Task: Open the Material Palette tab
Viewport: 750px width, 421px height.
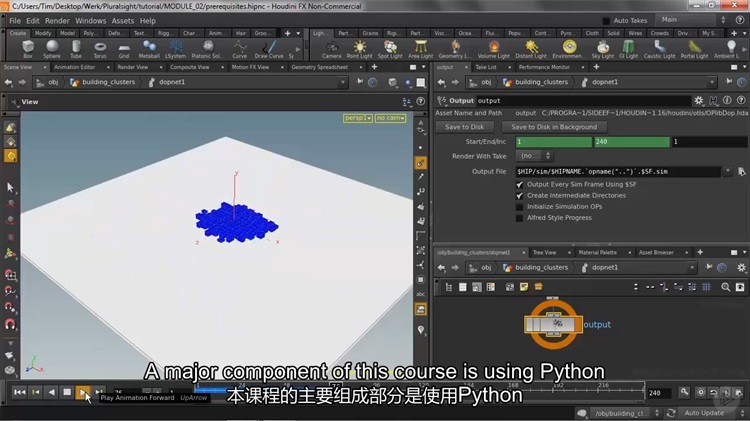Action: (x=597, y=252)
